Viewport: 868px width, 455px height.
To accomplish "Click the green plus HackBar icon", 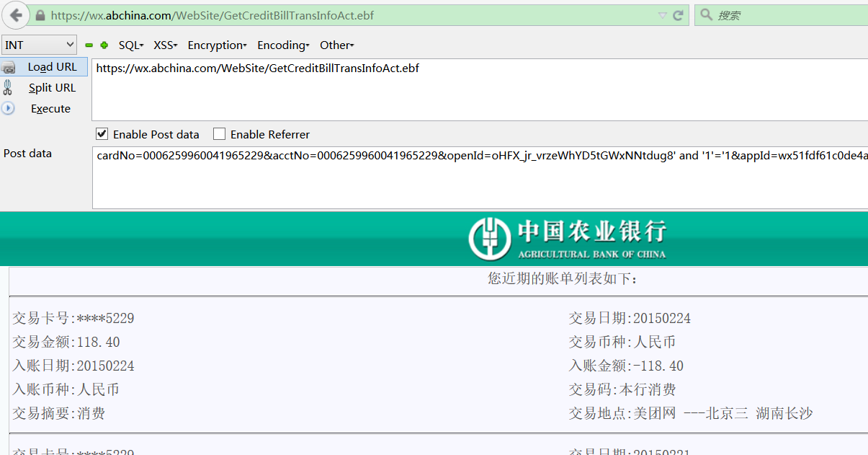I will [x=104, y=45].
